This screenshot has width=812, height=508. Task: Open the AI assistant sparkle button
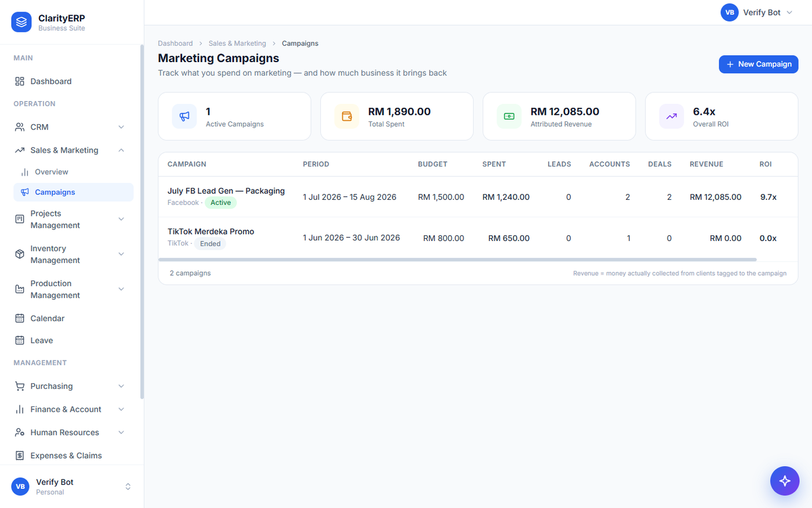pos(785,481)
